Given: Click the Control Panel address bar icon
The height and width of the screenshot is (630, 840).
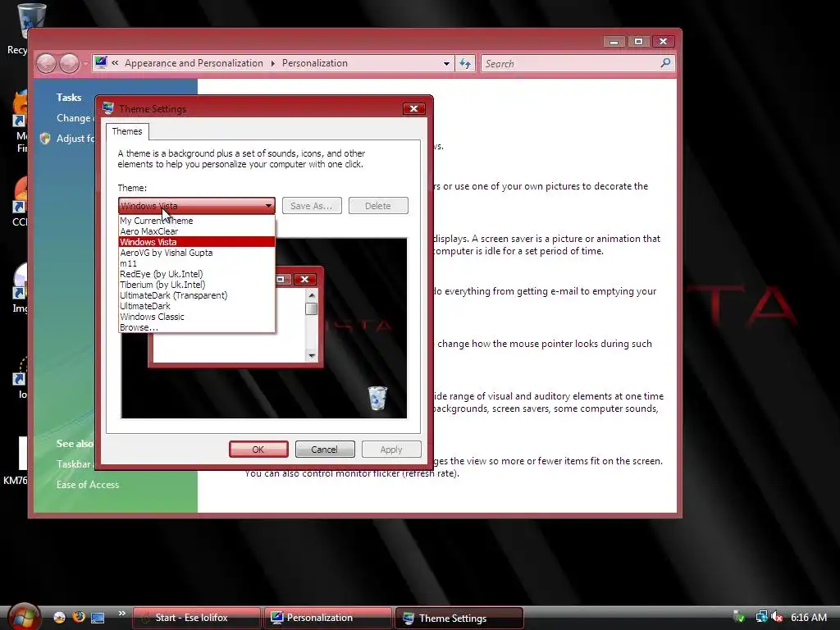Looking at the screenshot, I should [x=101, y=62].
